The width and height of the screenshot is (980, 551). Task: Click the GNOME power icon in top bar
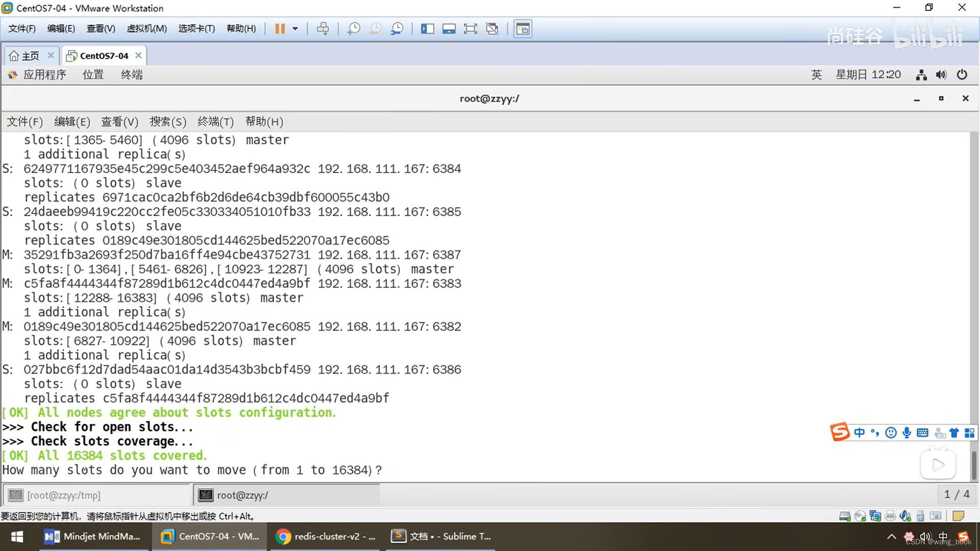click(x=962, y=75)
